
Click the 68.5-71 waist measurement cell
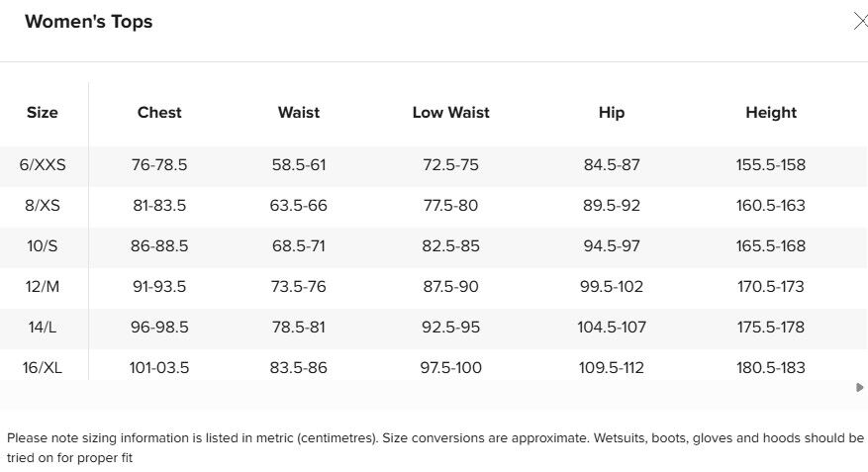pyautogui.click(x=299, y=246)
